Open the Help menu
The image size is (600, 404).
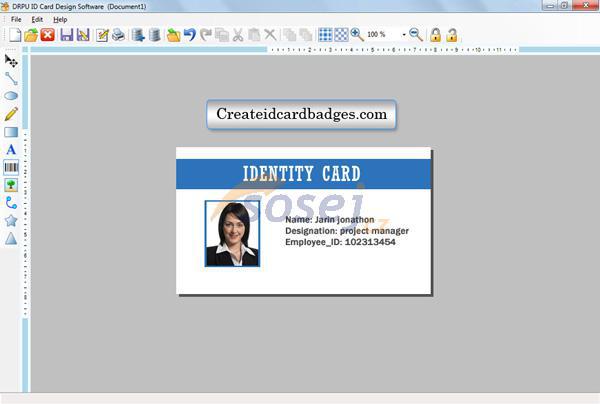[60, 20]
